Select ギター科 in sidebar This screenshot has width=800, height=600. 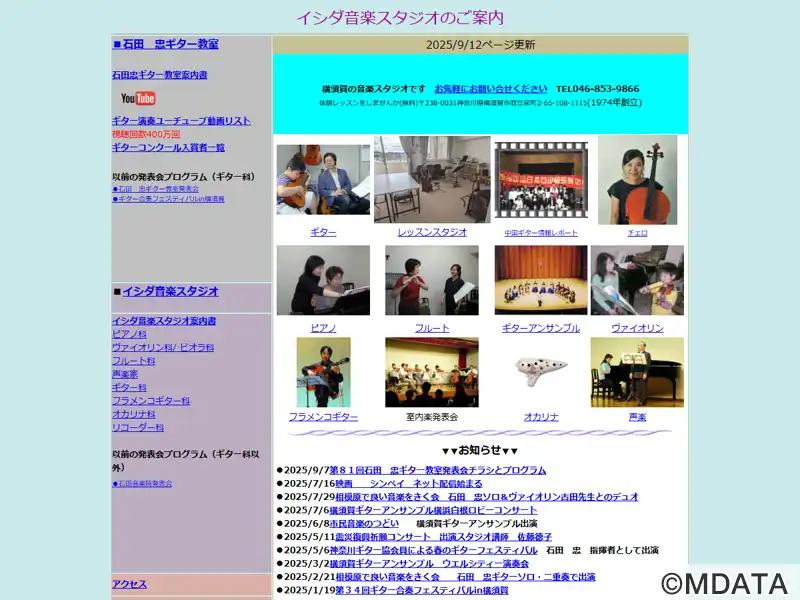click(129, 387)
